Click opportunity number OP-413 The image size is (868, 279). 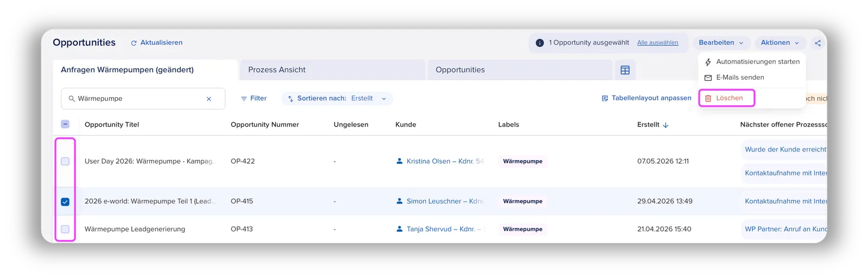242,229
